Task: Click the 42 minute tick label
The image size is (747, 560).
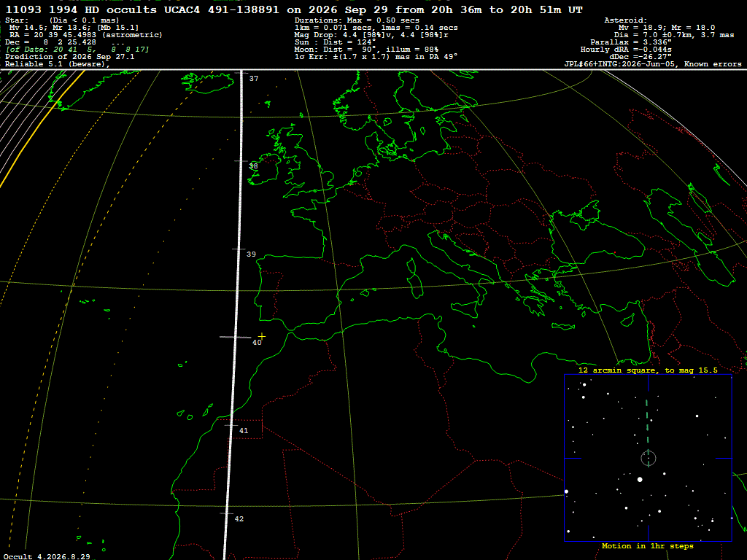Action: 239,518
